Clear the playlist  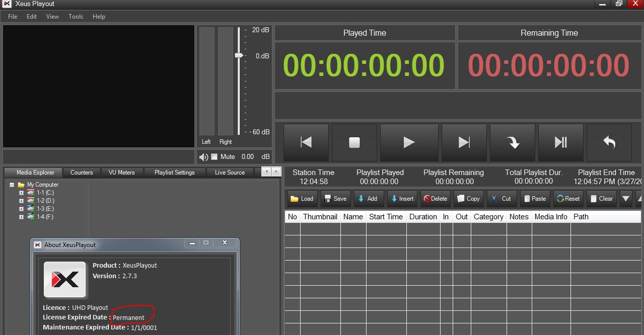[x=601, y=199]
